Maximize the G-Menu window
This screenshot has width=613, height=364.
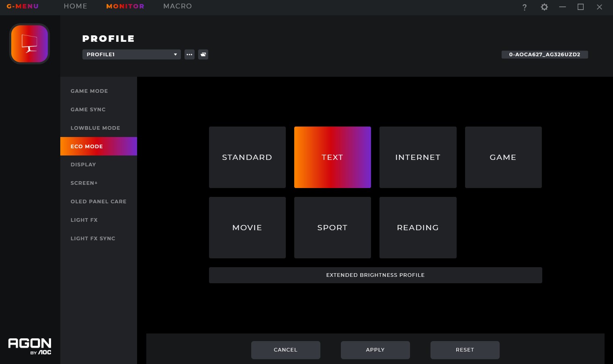(580, 7)
